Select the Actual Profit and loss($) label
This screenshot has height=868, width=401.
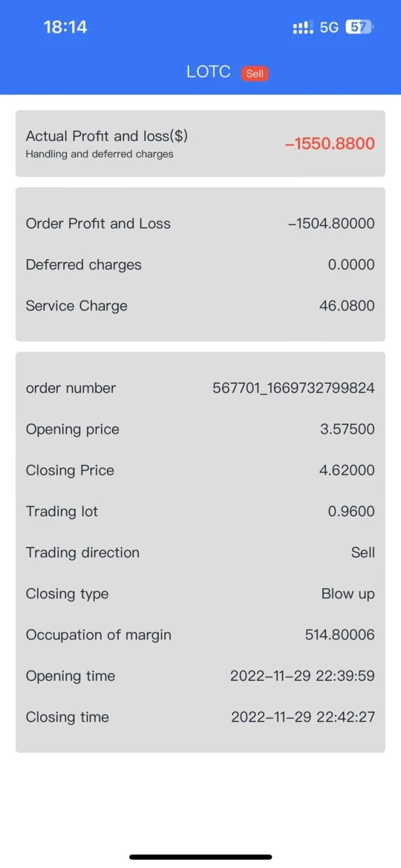(107, 136)
